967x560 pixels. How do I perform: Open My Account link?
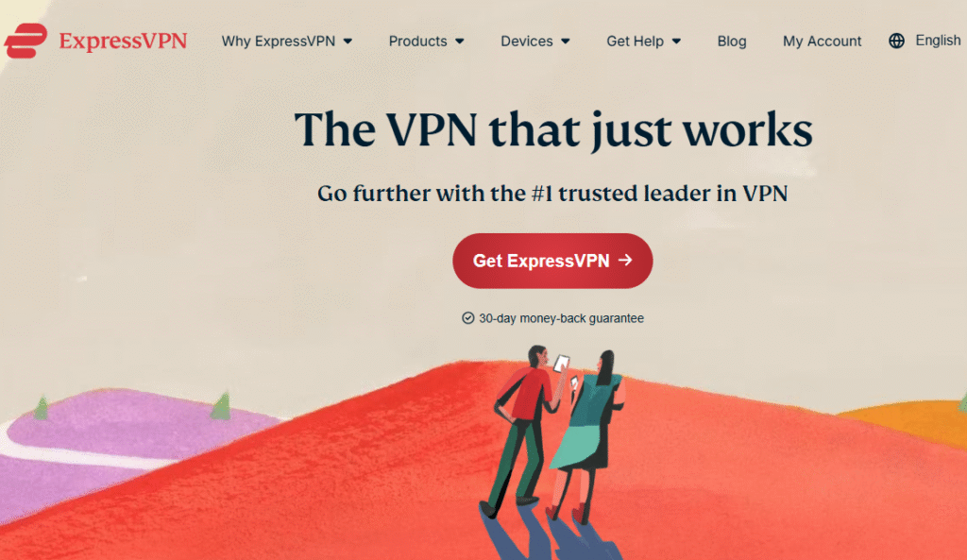pos(823,42)
